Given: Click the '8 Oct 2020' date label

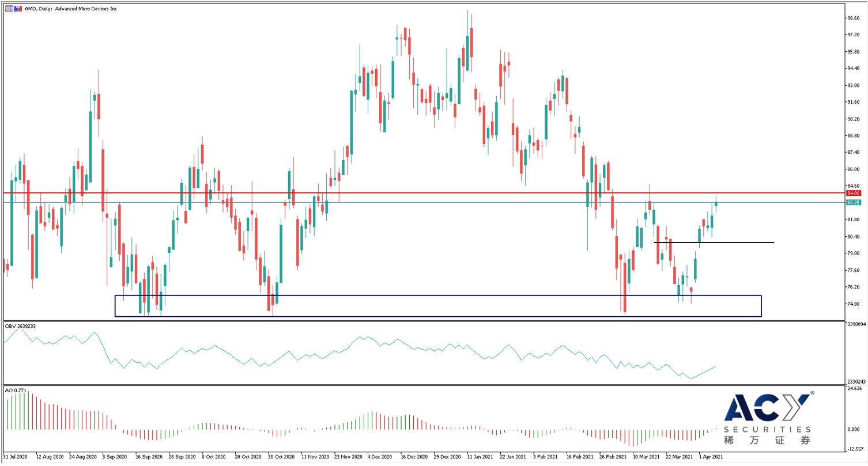Looking at the screenshot, I should pyautogui.click(x=214, y=456).
